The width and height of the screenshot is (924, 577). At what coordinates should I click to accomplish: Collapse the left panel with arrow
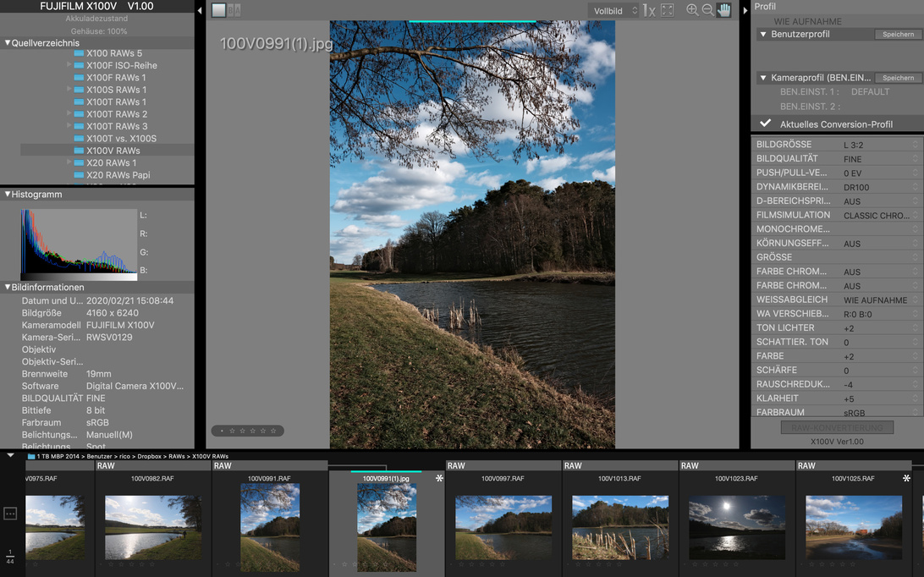tap(200, 11)
